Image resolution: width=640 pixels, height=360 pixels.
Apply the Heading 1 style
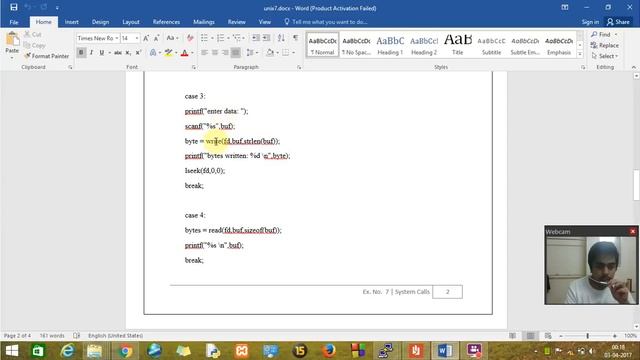point(390,44)
